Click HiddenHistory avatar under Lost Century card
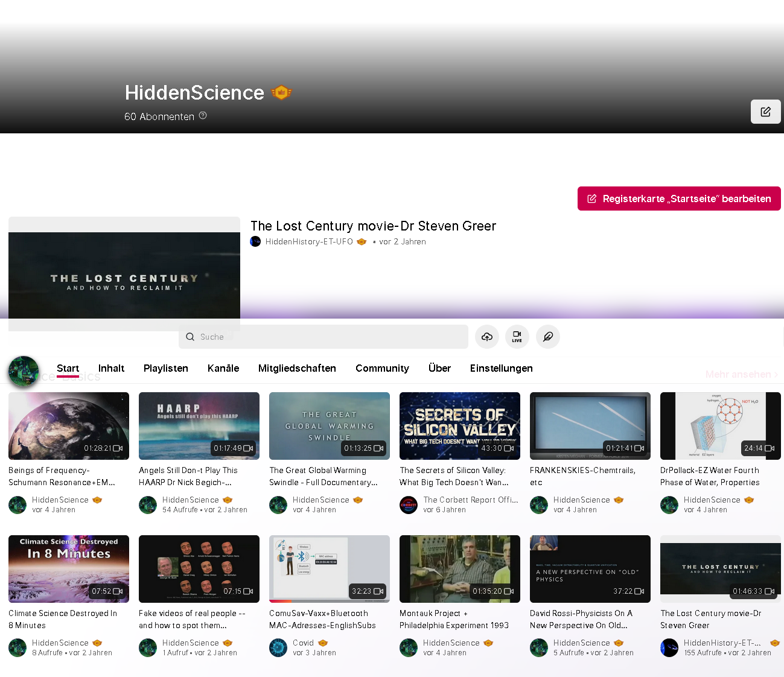 point(669,647)
